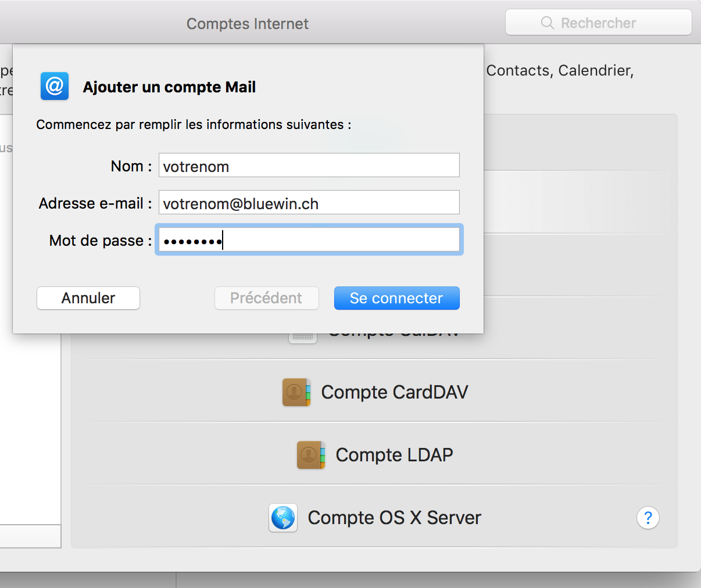This screenshot has height=588, width=701.
Task: Choose the Compte LDAP label
Action: tap(394, 455)
